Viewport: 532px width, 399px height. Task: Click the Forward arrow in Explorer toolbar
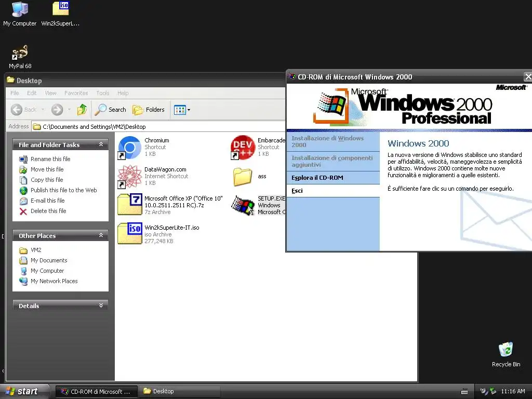point(57,110)
